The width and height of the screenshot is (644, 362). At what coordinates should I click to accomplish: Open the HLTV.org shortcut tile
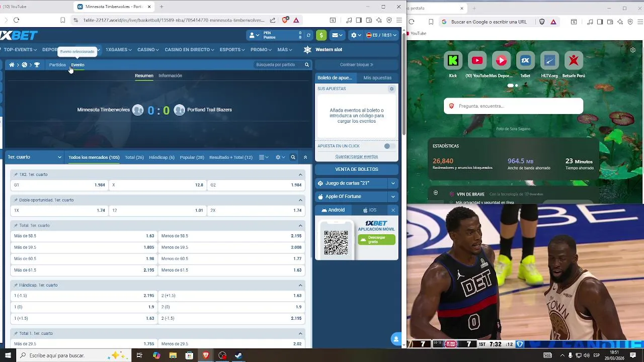click(x=549, y=60)
